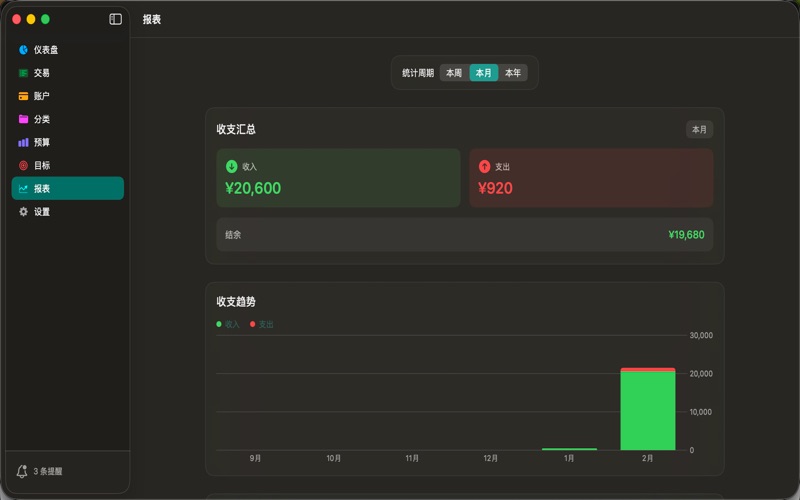Open the 3 条提醒 reminders link

click(x=48, y=471)
